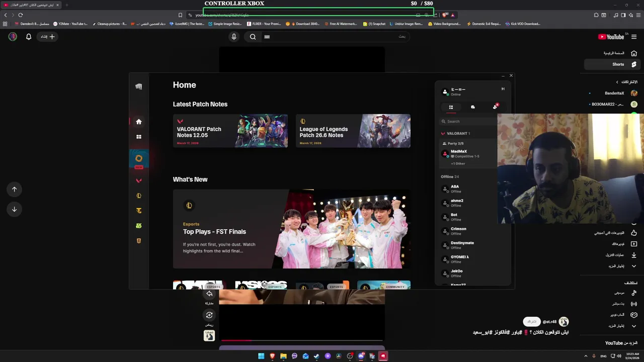Screen dimensions: 644x362
Task: Select the Legends of Runeterra icon in sidebar
Action: [139, 241]
